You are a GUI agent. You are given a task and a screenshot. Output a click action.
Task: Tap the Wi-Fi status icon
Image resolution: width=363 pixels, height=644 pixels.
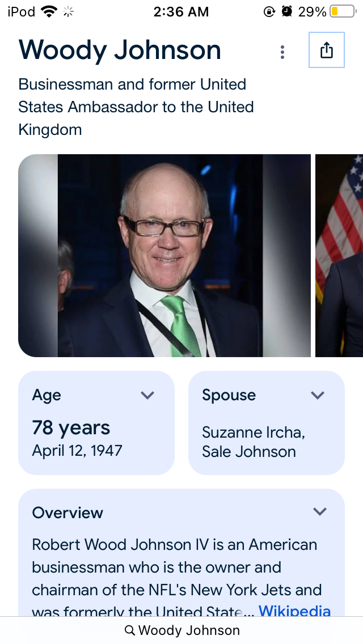pyautogui.click(x=49, y=11)
